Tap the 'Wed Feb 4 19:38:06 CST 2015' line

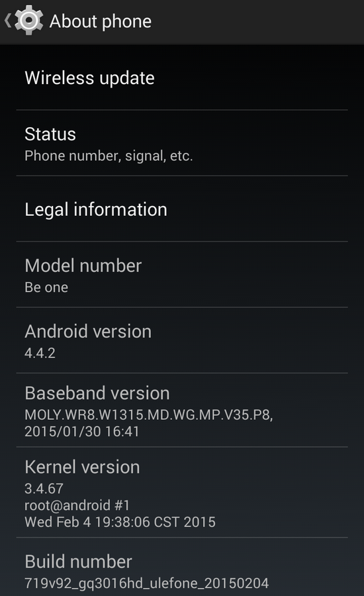click(x=120, y=522)
